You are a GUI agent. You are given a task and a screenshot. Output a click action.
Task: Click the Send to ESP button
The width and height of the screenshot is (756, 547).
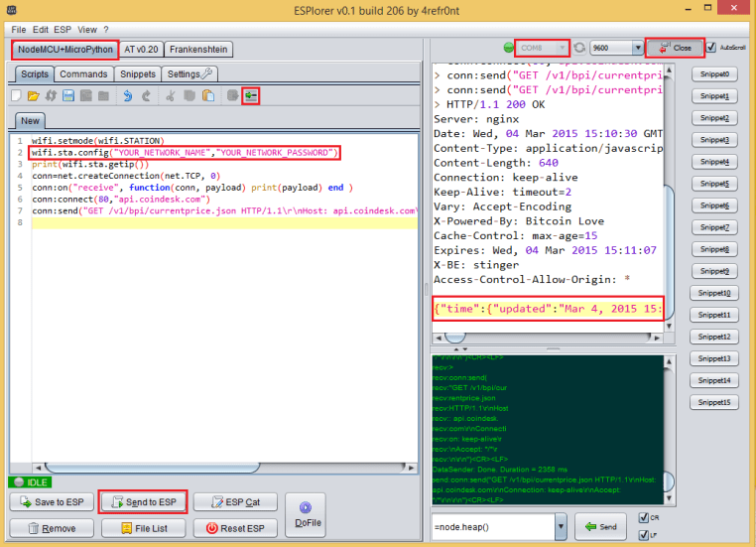coord(144,502)
